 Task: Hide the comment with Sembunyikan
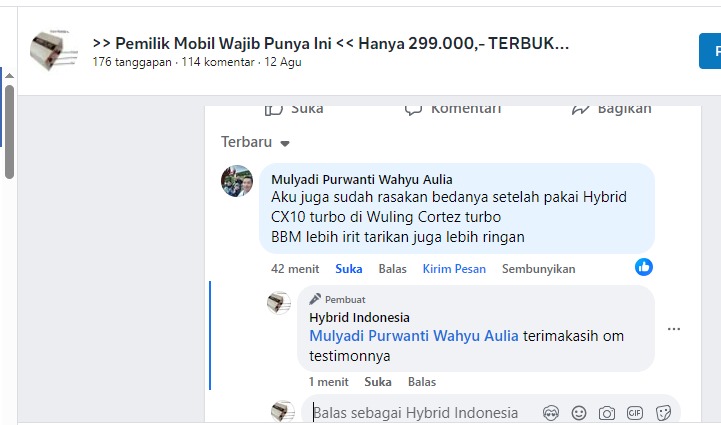[538, 269]
